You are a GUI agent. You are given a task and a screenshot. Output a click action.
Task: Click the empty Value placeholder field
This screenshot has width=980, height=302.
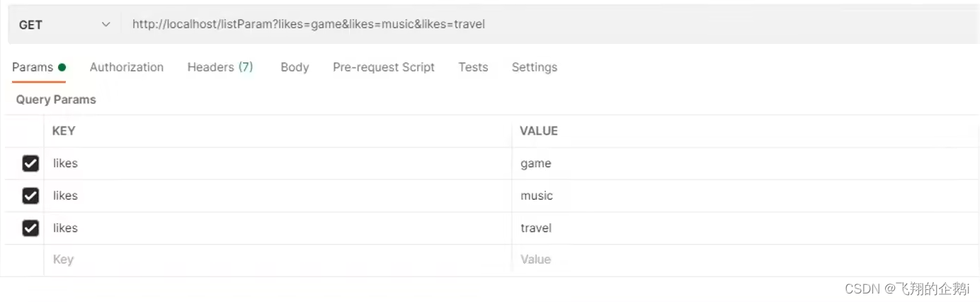coord(745,260)
